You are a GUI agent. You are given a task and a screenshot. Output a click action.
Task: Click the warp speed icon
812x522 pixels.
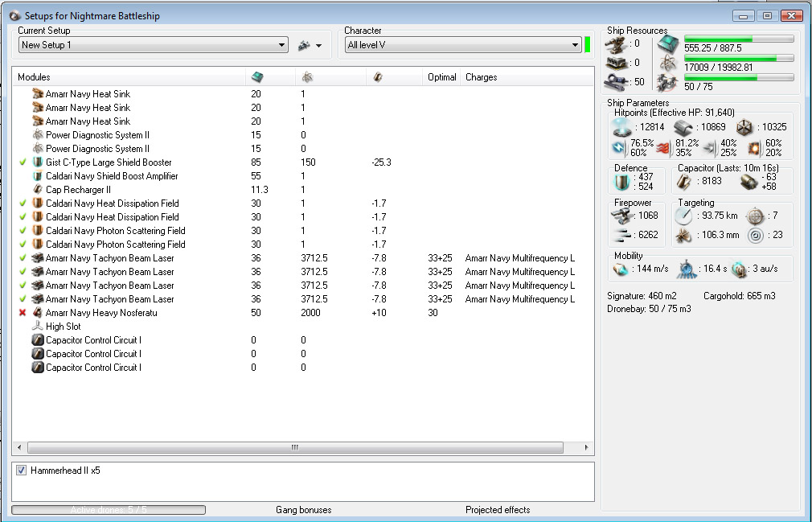[740, 269]
